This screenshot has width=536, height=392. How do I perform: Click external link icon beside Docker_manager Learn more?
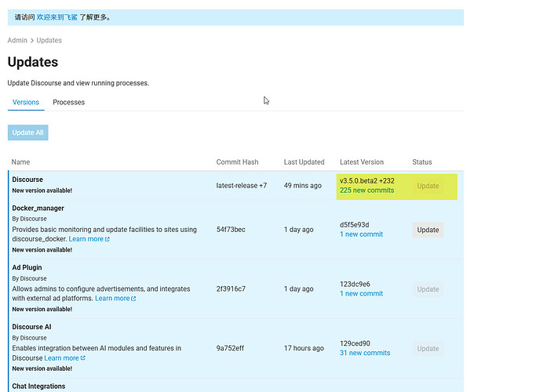pyautogui.click(x=107, y=239)
